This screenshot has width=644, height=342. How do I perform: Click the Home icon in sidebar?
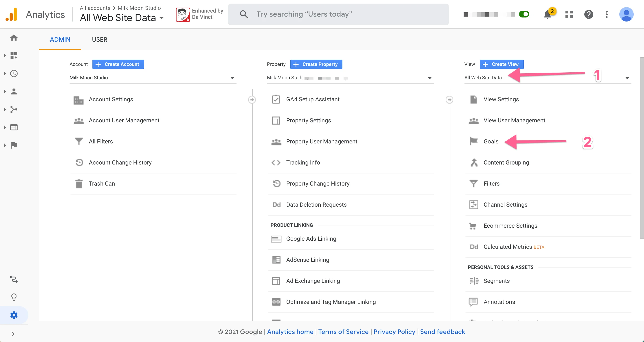(x=14, y=38)
